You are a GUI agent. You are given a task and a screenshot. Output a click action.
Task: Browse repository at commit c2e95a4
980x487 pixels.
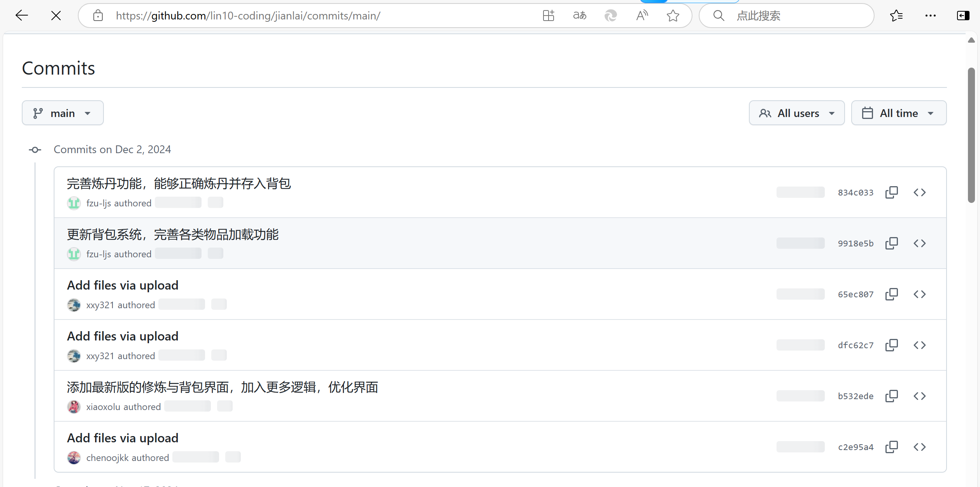coord(920,447)
